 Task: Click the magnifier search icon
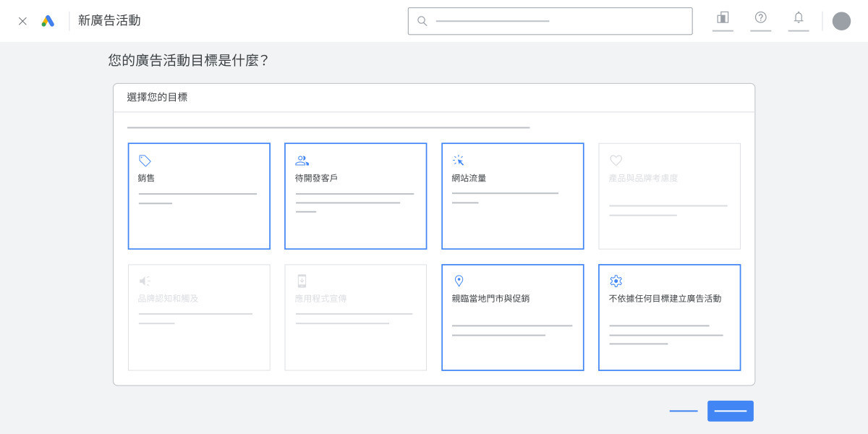click(422, 21)
